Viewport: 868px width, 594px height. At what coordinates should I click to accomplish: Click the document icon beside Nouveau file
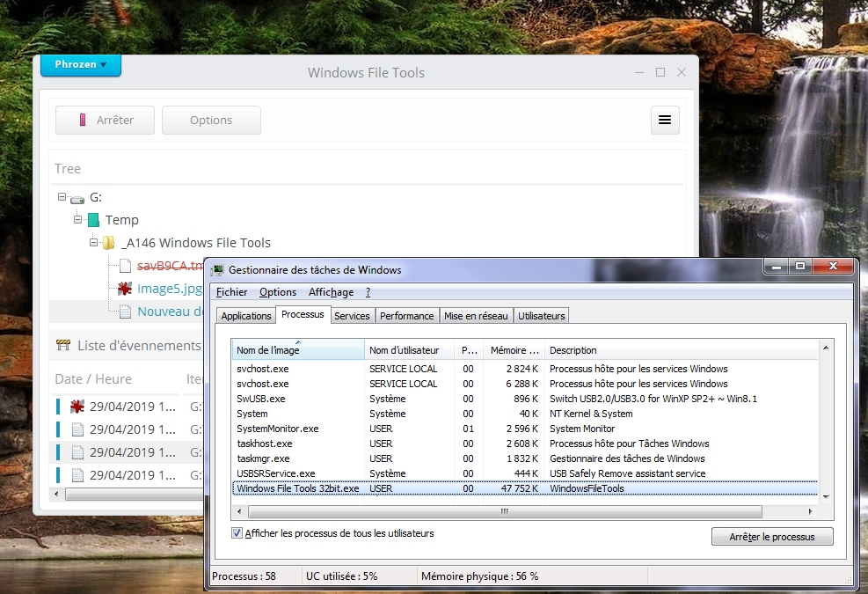point(126,312)
